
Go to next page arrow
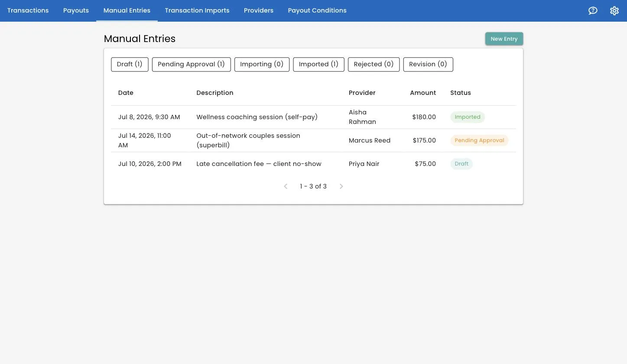(341, 186)
